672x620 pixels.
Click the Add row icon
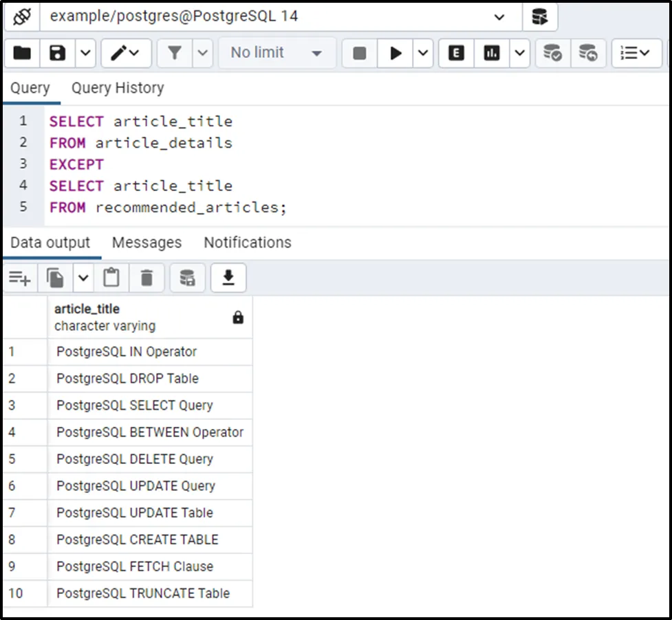pyautogui.click(x=19, y=278)
